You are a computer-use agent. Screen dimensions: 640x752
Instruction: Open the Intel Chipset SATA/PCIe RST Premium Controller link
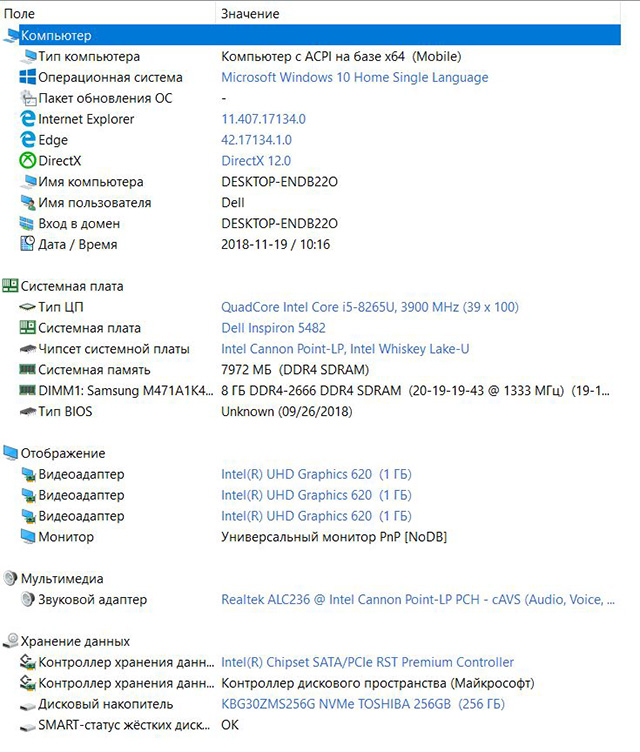[367, 662]
